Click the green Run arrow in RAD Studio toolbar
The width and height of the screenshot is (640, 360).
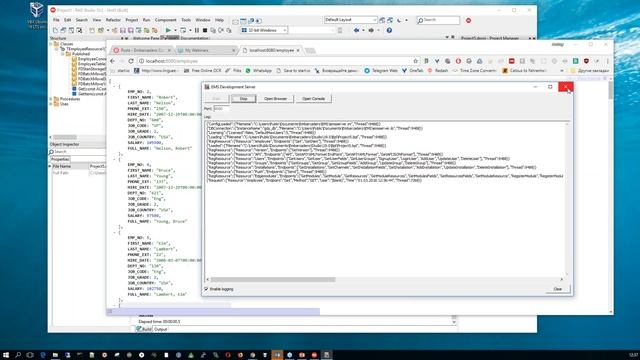(x=168, y=30)
